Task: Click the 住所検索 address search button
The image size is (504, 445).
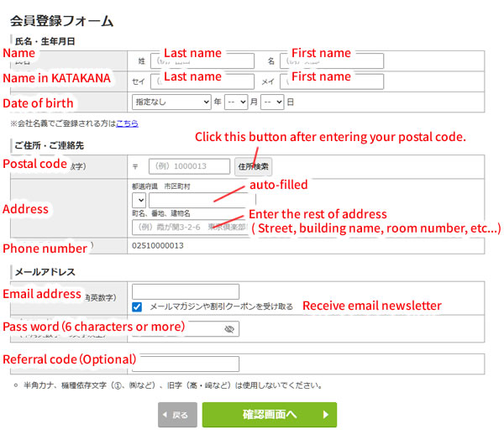Action: click(x=254, y=166)
